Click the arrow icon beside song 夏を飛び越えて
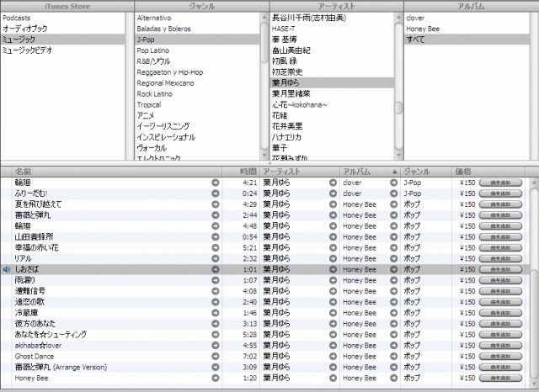539x392 pixels. (x=216, y=204)
